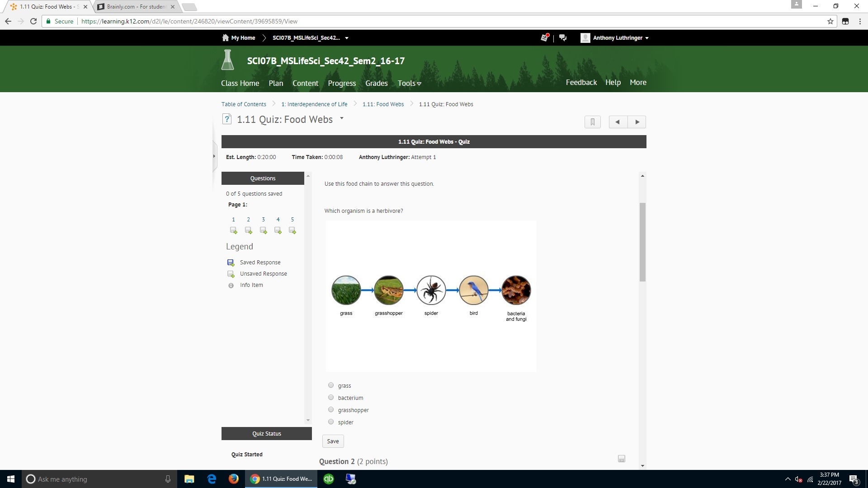Jump to question 3 in questions panel
This screenshot has width=868, height=488.
click(x=263, y=220)
